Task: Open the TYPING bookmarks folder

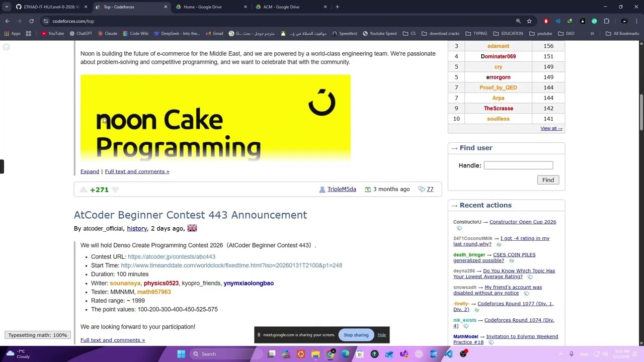Action: pyautogui.click(x=476, y=34)
